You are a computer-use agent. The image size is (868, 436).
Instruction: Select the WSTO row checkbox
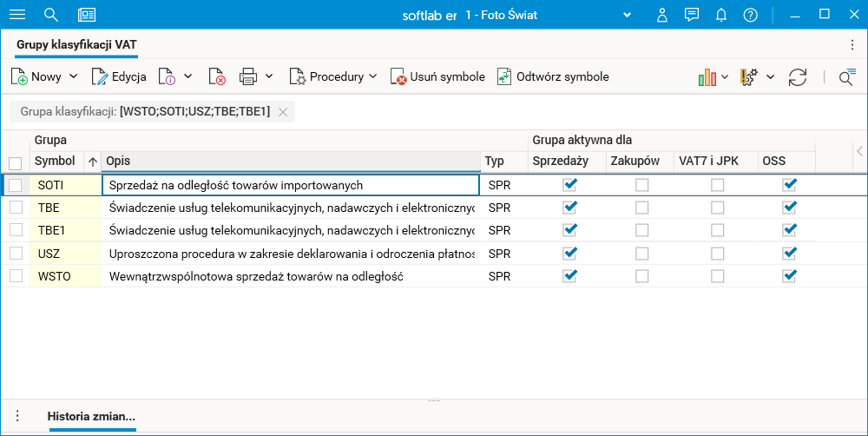tap(16, 276)
